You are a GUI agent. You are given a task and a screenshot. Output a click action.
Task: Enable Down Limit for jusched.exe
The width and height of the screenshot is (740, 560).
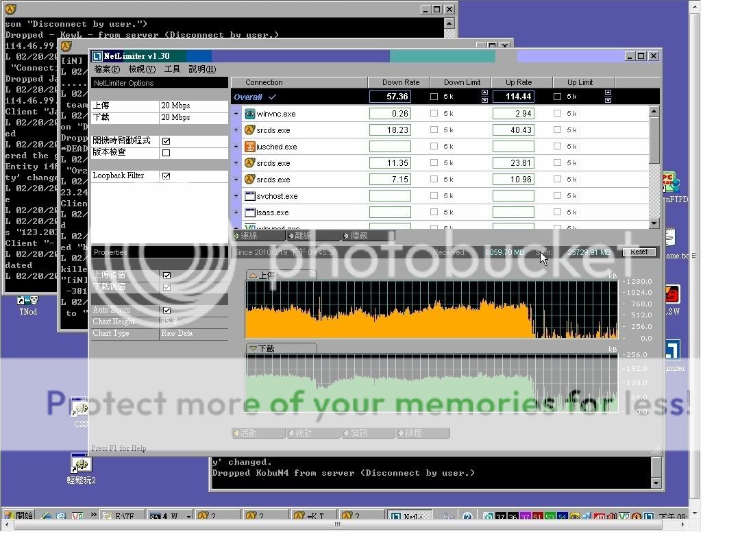[x=434, y=147]
